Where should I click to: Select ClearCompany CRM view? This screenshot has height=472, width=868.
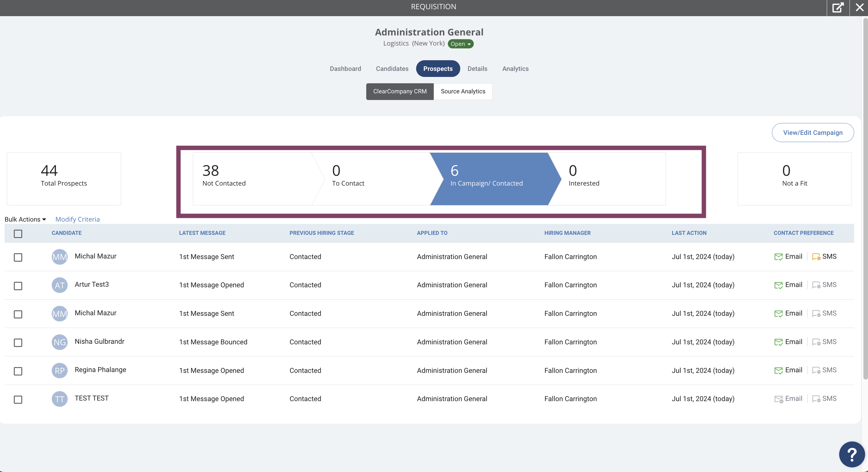(400, 92)
